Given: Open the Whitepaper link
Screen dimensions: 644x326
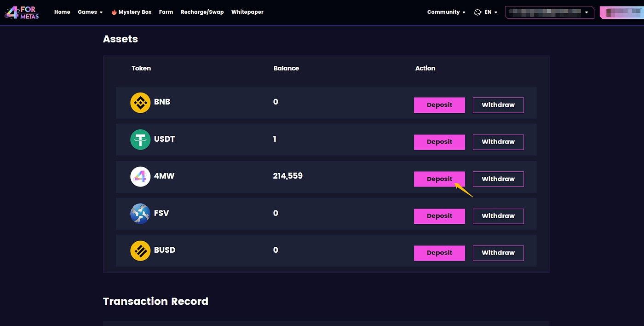Looking at the screenshot, I should click(247, 12).
